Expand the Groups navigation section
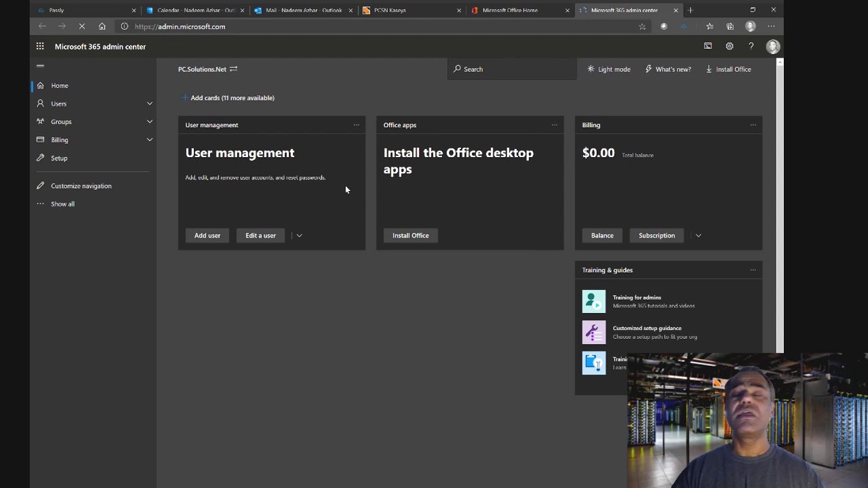 coord(149,121)
